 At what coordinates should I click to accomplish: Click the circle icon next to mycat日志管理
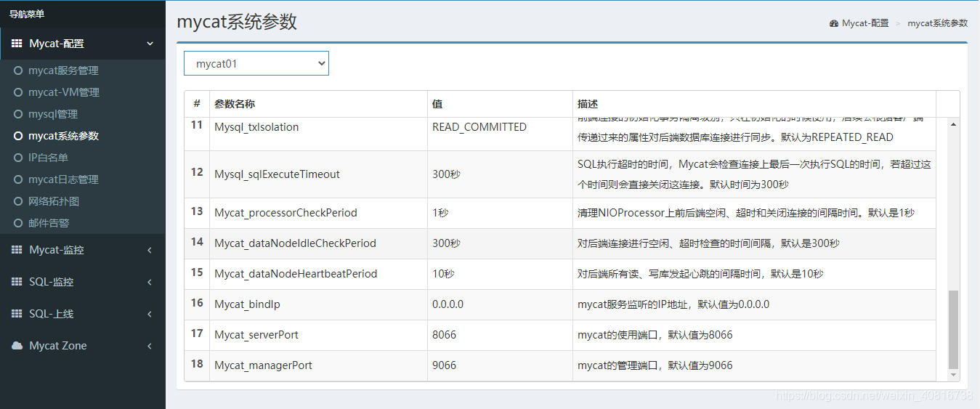pyautogui.click(x=18, y=179)
